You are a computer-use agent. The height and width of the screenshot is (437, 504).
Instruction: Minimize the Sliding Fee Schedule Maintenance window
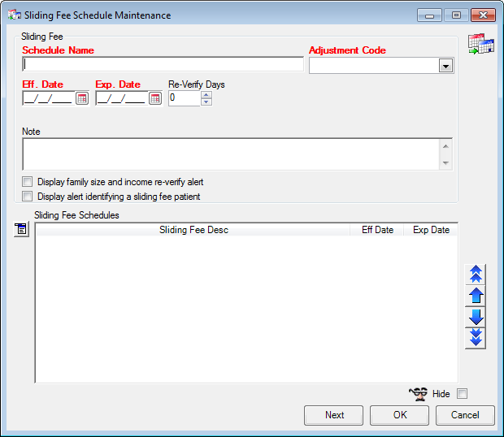click(429, 15)
